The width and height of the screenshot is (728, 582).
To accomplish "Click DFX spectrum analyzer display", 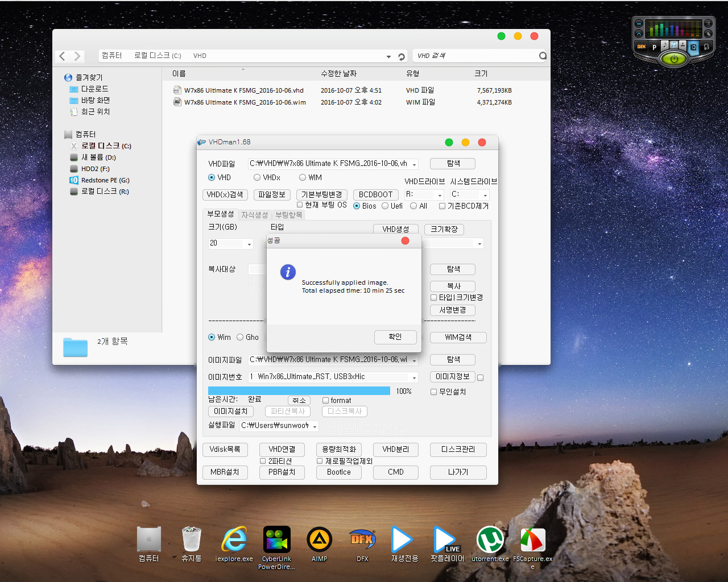I will (674, 28).
